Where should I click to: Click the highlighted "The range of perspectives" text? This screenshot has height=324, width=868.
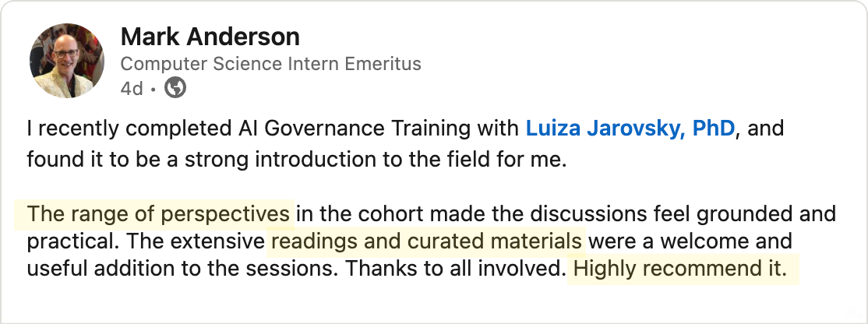tap(158, 213)
